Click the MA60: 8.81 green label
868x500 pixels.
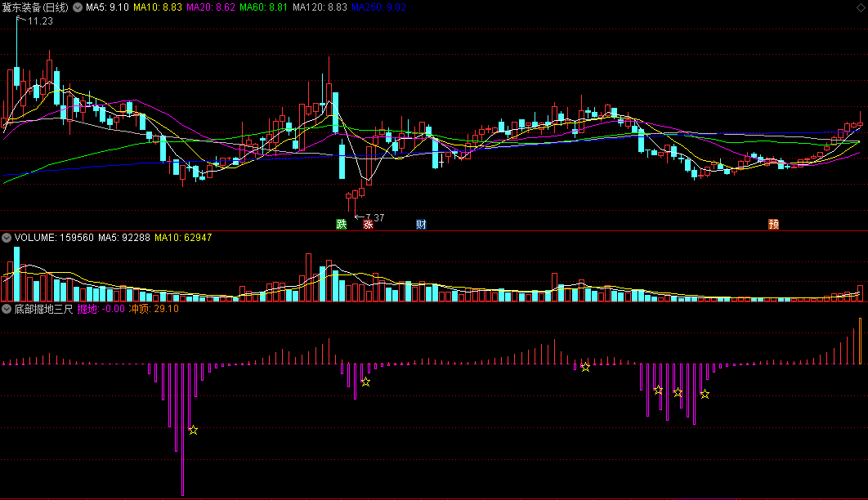[263, 7]
